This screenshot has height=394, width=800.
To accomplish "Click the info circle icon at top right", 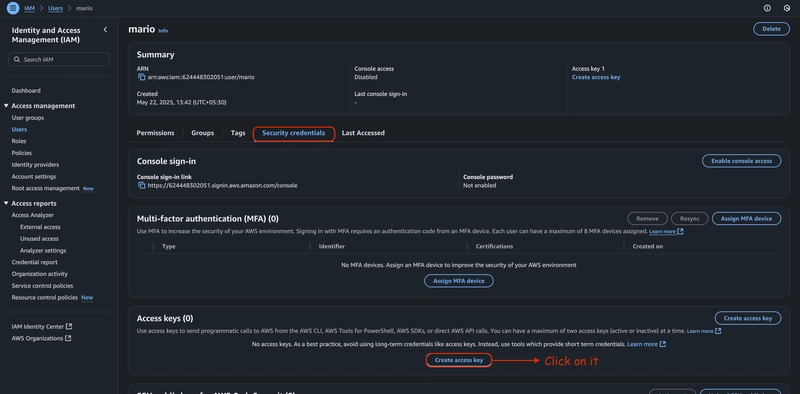I will pos(767,8).
